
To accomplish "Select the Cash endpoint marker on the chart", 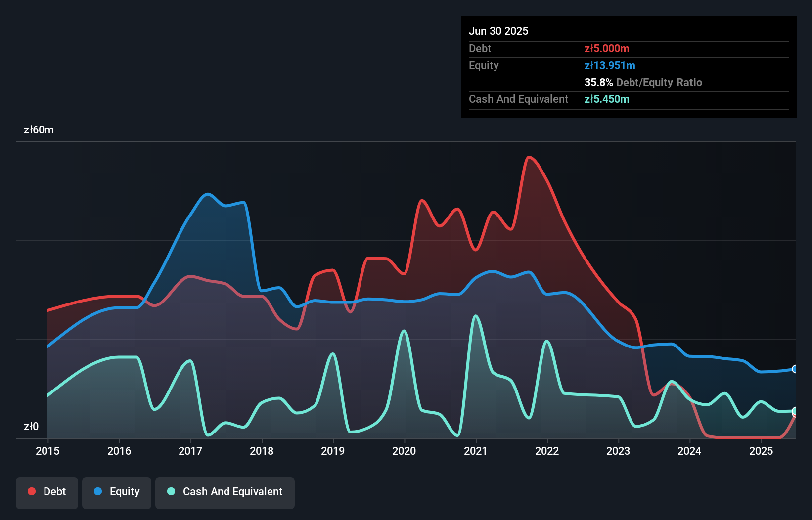I will coord(794,410).
